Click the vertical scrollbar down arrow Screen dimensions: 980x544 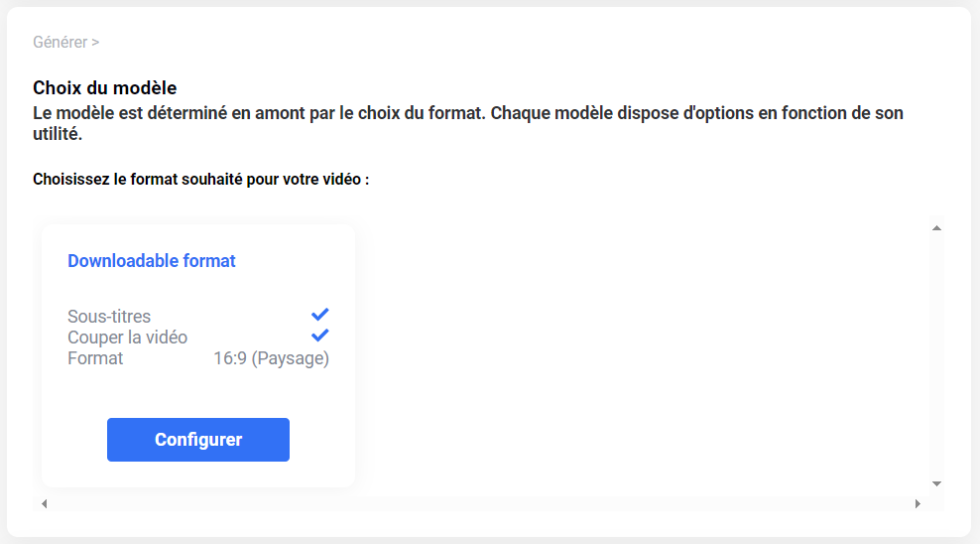click(x=936, y=483)
